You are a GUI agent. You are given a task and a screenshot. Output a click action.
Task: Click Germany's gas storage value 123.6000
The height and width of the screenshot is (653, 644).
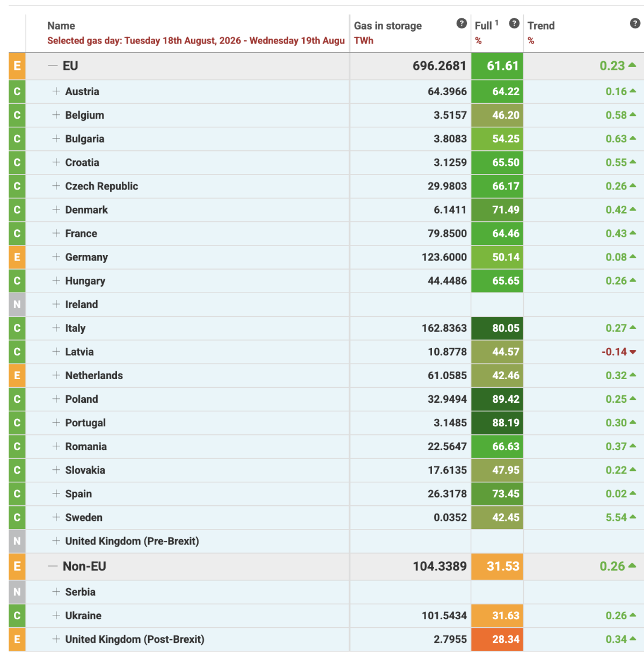pyautogui.click(x=444, y=257)
